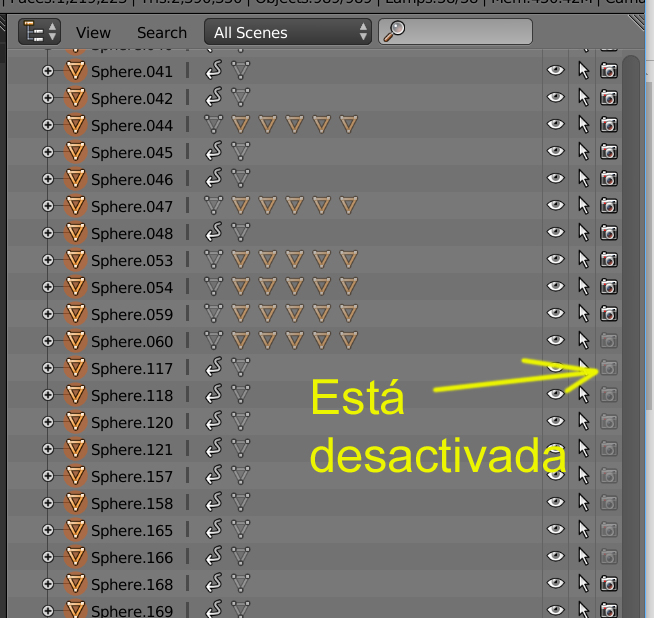Expand the Sphere.060 tree item
This screenshot has height=618, width=654.
tap(48, 341)
